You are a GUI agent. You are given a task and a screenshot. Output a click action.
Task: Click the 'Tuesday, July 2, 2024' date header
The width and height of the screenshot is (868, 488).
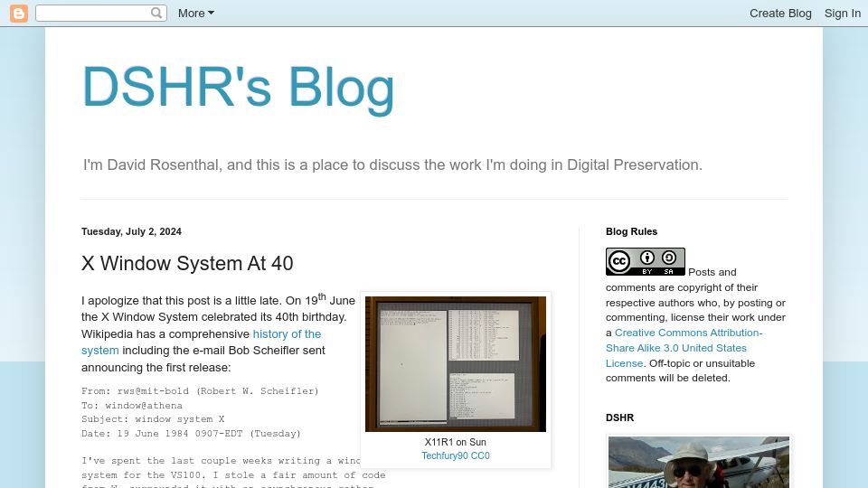tap(131, 232)
